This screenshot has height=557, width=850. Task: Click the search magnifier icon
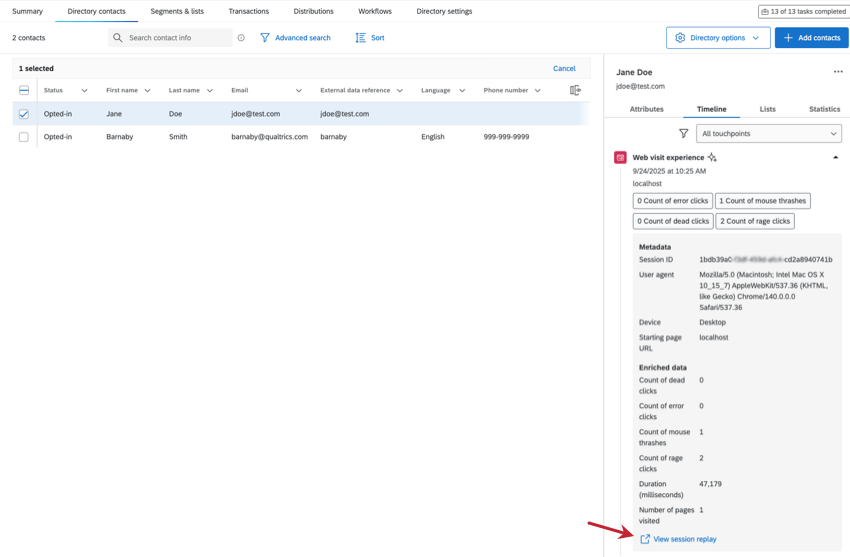coord(118,38)
